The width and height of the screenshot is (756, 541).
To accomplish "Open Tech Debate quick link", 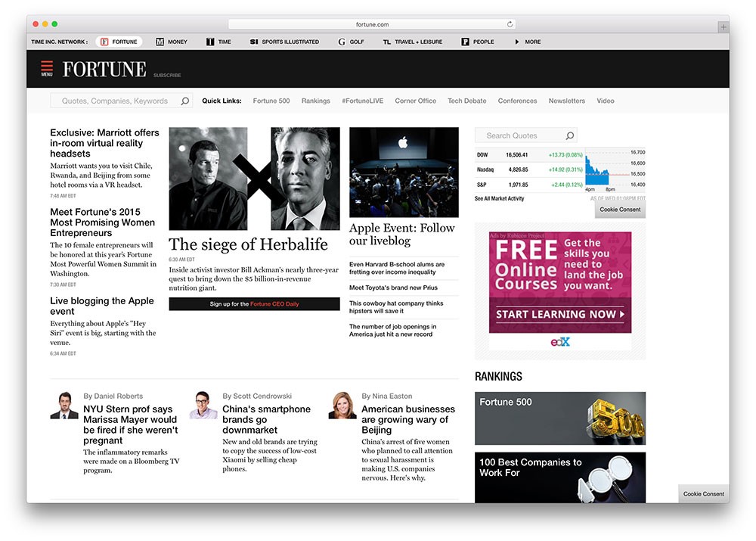I will [x=467, y=101].
